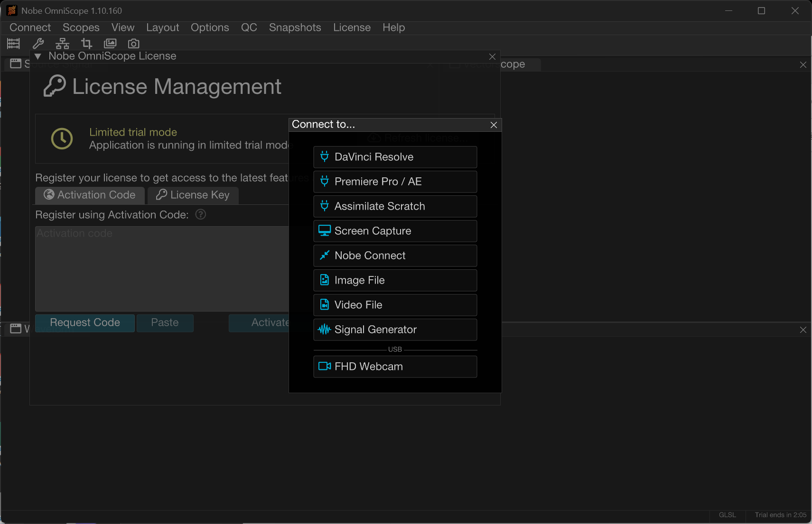Click the camera snapshot toolbar icon
The width and height of the screenshot is (812, 524).
(x=134, y=44)
